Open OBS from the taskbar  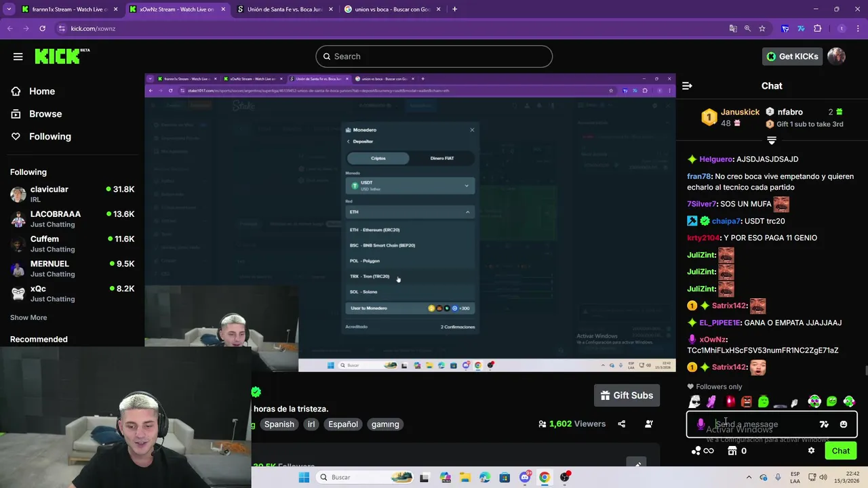(565, 477)
